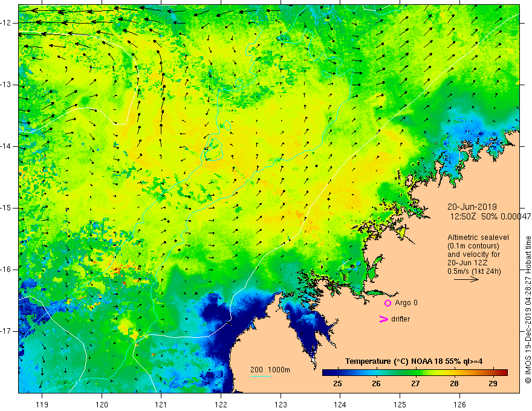Click latitude label -14 on left axis
532x411 pixels.
[x=6, y=146]
